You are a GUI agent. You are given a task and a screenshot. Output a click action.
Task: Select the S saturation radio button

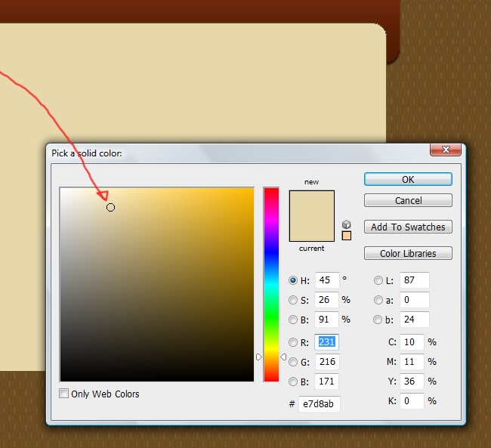tap(293, 300)
